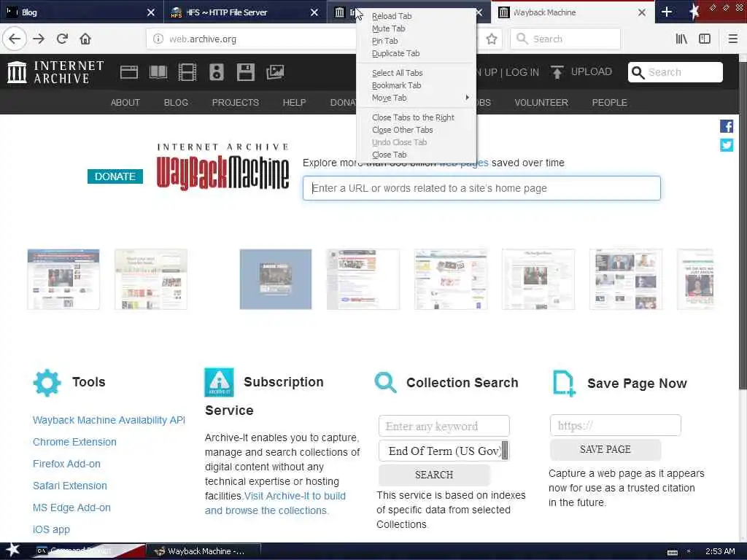Choose Mute Tab in context menu
This screenshot has height=560, width=747.
point(416,28)
